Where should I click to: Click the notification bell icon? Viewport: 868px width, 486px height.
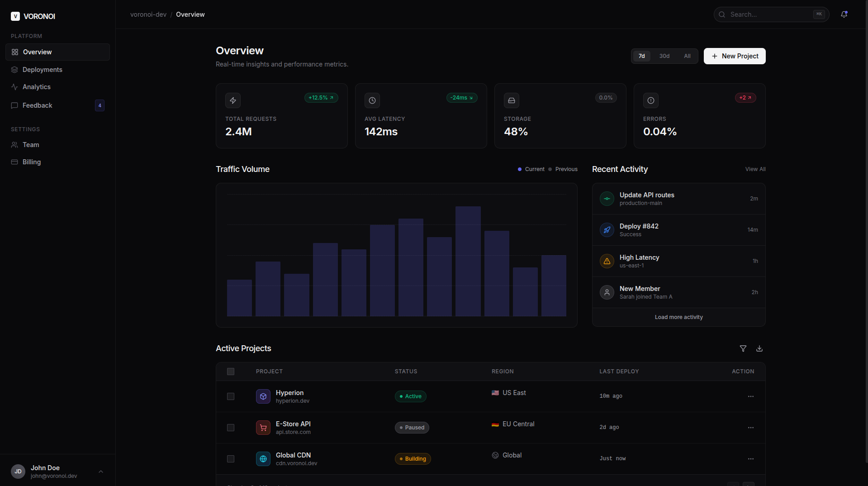(844, 14)
